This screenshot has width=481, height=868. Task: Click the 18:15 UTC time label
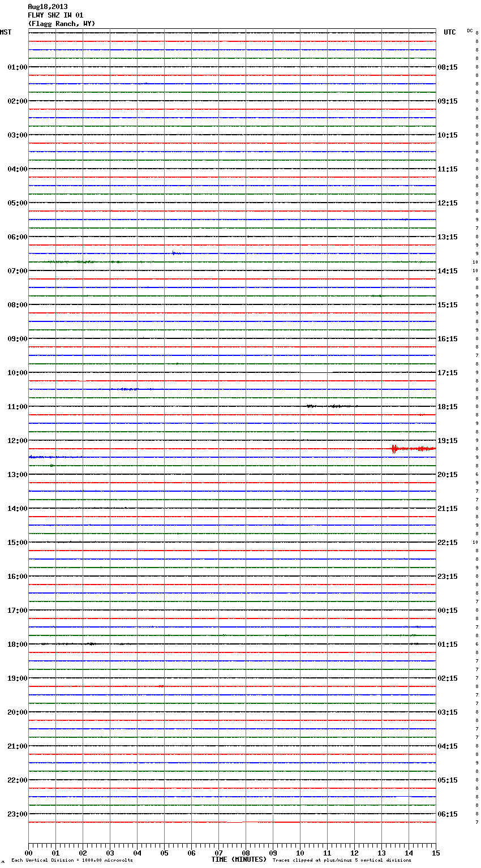point(448,407)
